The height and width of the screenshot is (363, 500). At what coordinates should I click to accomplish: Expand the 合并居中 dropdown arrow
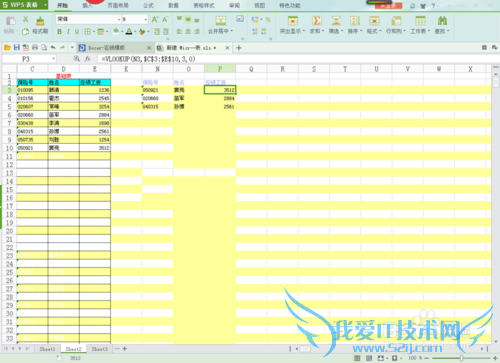(231, 31)
